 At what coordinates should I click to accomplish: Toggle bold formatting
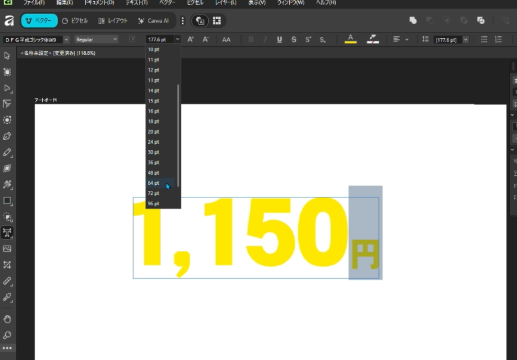click(251, 39)
